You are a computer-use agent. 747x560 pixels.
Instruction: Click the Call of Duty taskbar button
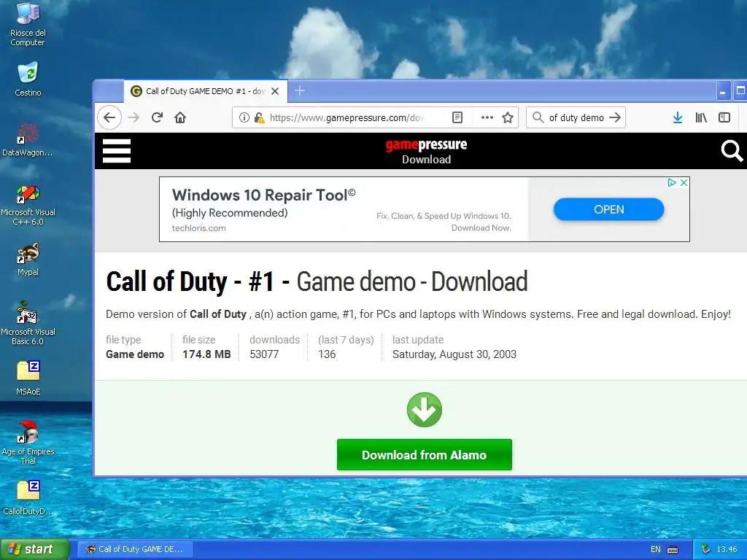(x=135, y=549)
